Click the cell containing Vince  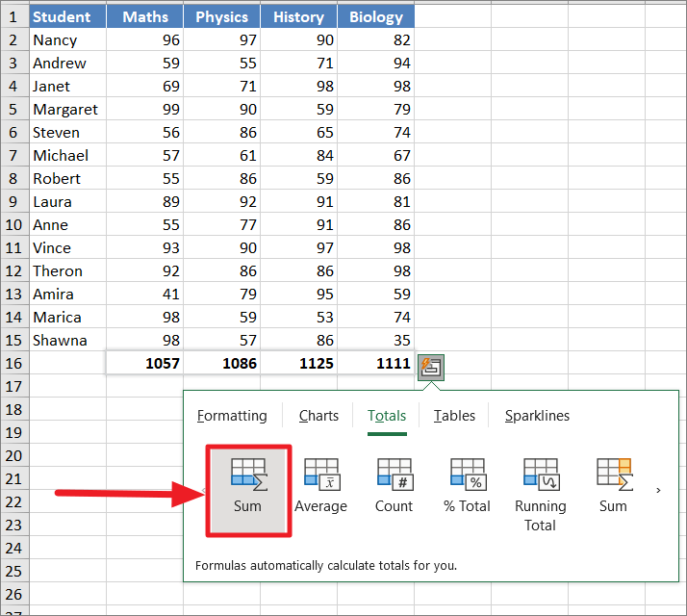[68, 247]
